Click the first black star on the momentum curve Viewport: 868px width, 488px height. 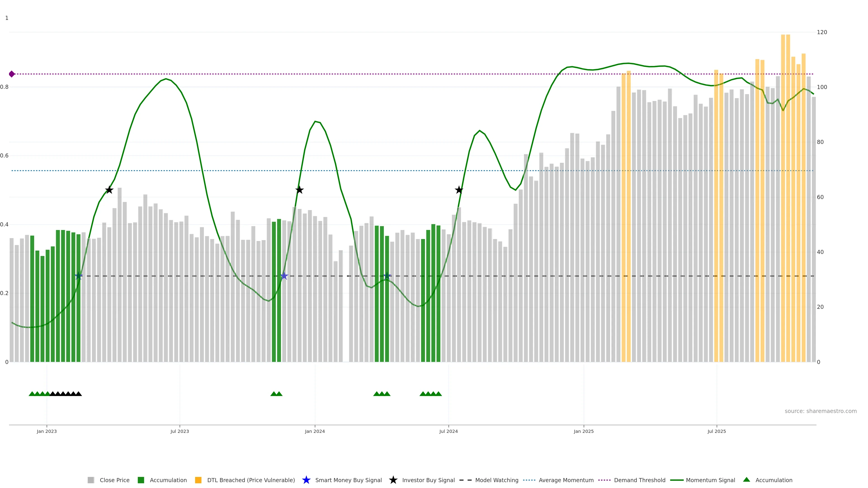[109, 190]
